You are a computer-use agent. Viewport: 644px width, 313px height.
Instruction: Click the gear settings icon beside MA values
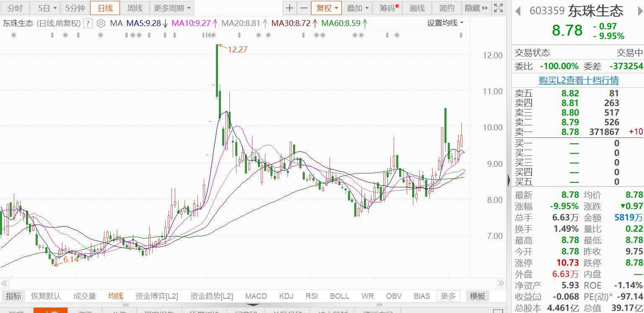point(101,24)
